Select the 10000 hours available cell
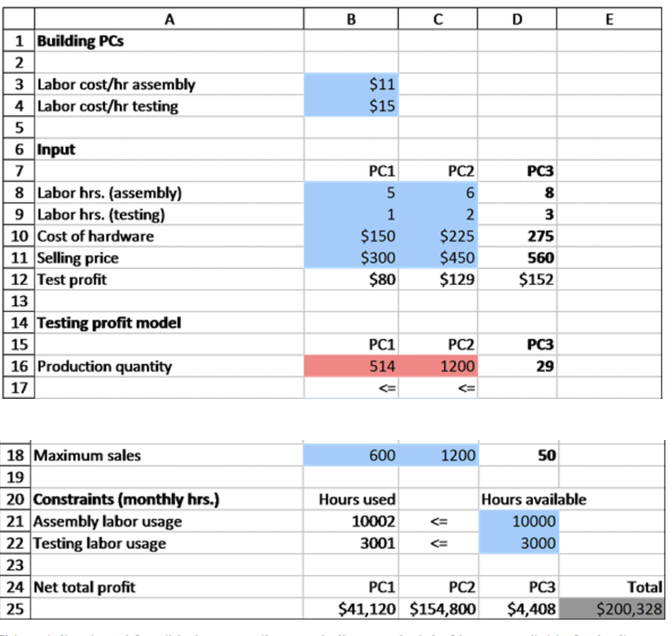This screenshot has width=672, height=636. [516, 521]
